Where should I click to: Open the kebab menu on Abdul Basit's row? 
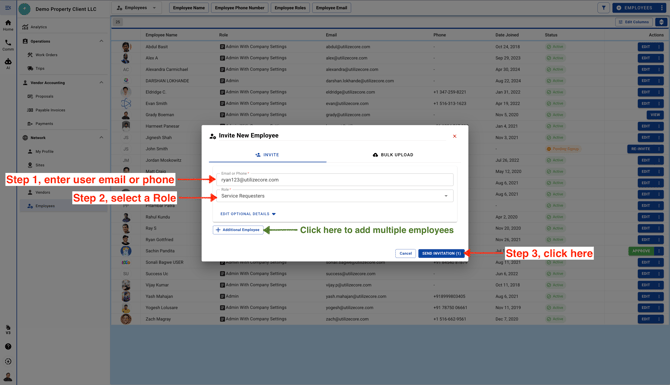659,47
